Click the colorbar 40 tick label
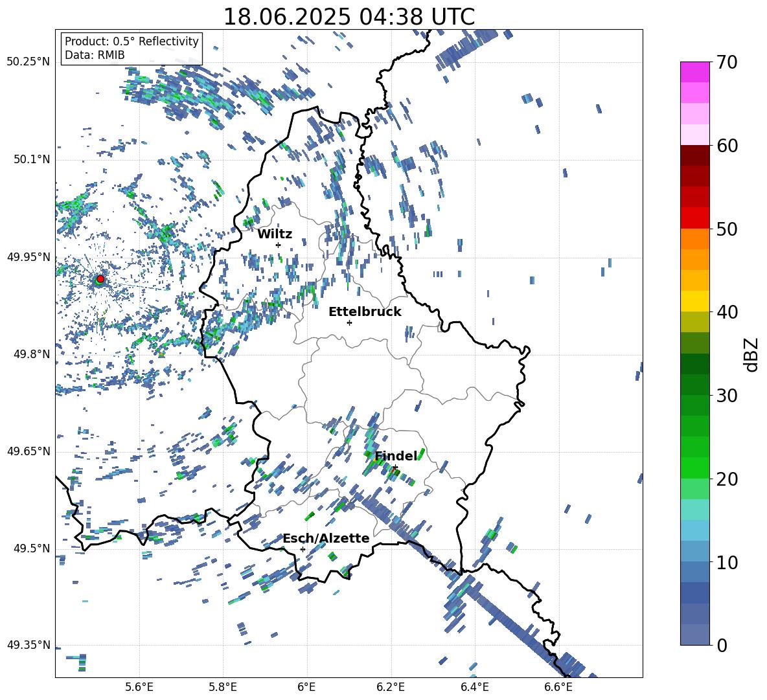The height and width of the screenshot is (700, 767). (727, 312)
